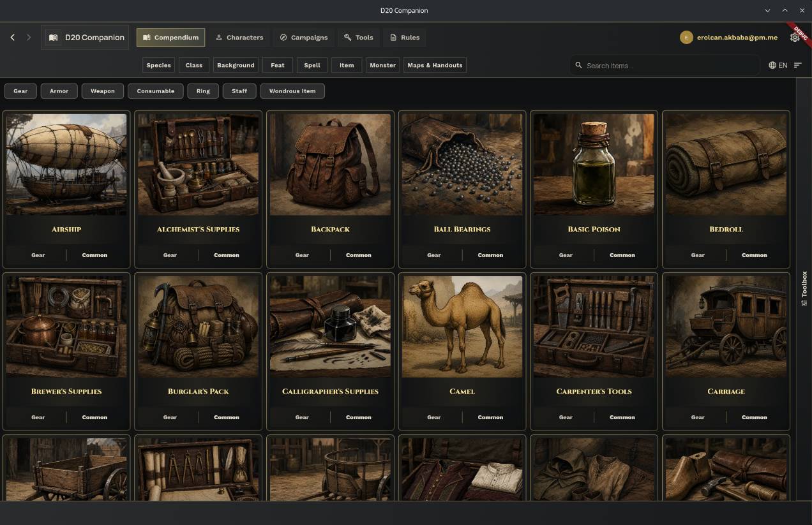
Task: Toggle the Wondrous Item filter chip
Action: (292, 91)
